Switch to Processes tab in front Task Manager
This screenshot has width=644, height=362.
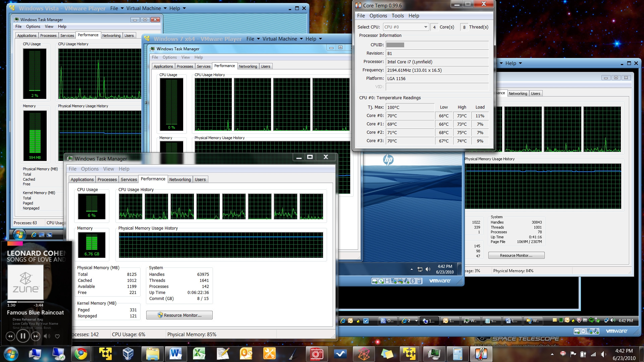point(107,180)
